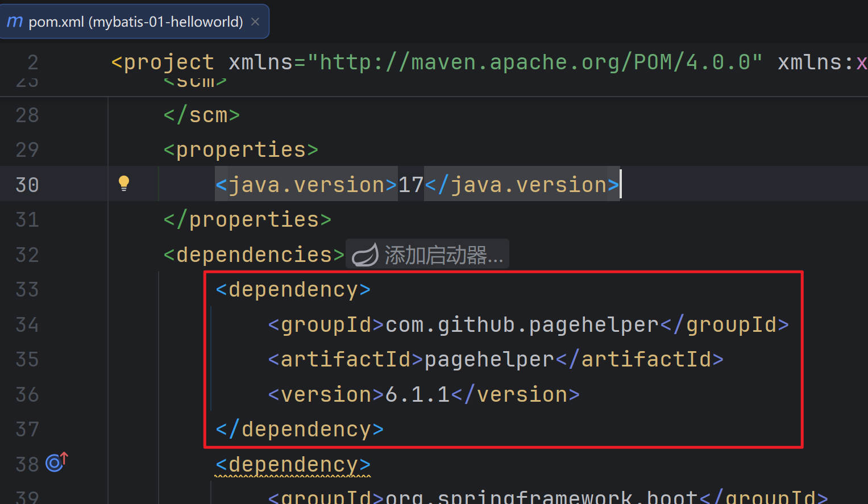Select the pom.xml (mybatis-01-helloworld) tab
The height and width of the screenshot is (504, 868).
click(x=135, y=22)
